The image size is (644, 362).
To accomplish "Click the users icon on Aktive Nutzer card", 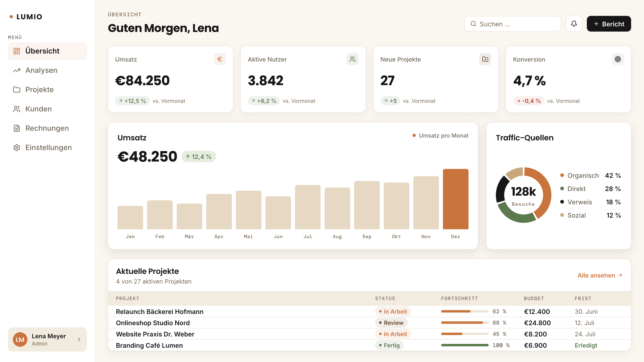I will click(353, 59).
